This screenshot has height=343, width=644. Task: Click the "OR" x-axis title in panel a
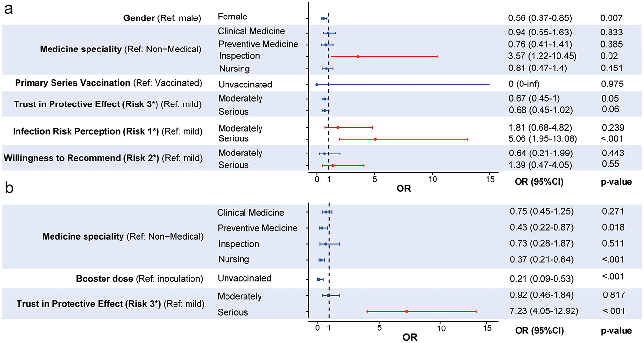coord(404,188)
